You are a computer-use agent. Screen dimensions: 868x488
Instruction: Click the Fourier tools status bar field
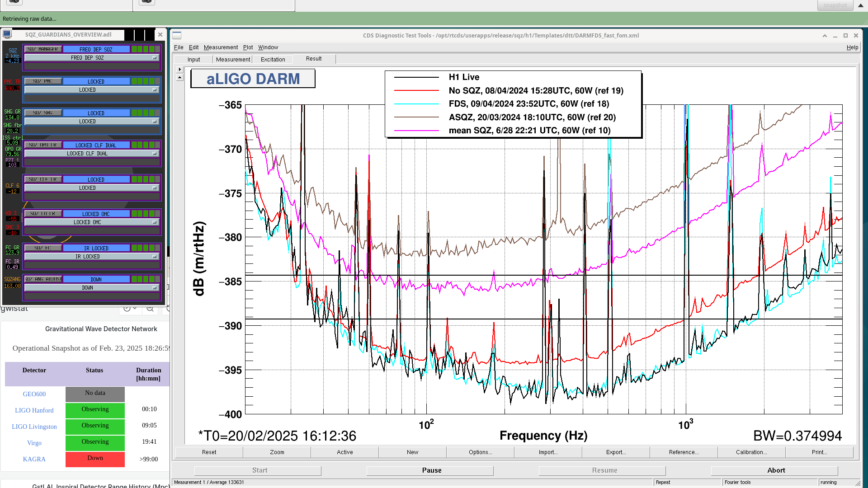tap(770, 483)
